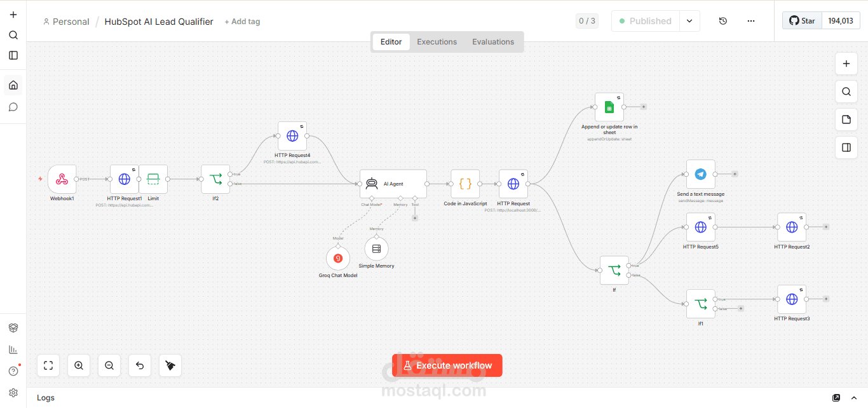This screenshot has width=868, height=408.
Task: Star the project on GitHub
Action: click(x=802, y=21)
